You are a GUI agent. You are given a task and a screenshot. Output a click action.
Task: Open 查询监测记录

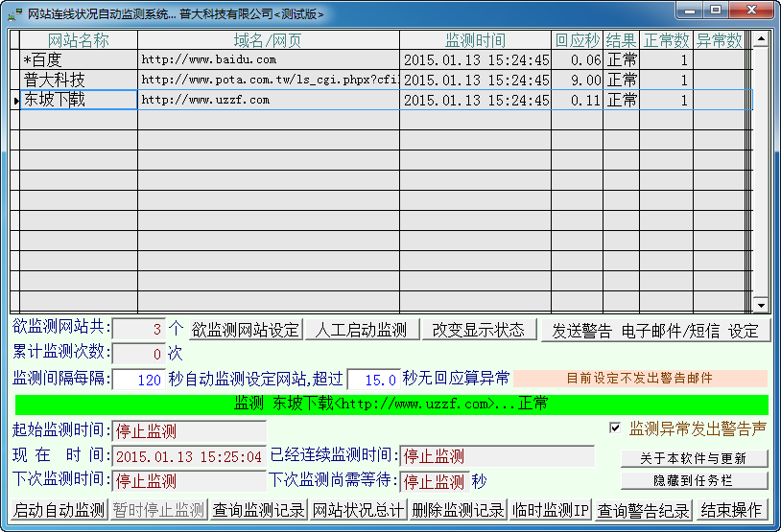click(258, 510)
